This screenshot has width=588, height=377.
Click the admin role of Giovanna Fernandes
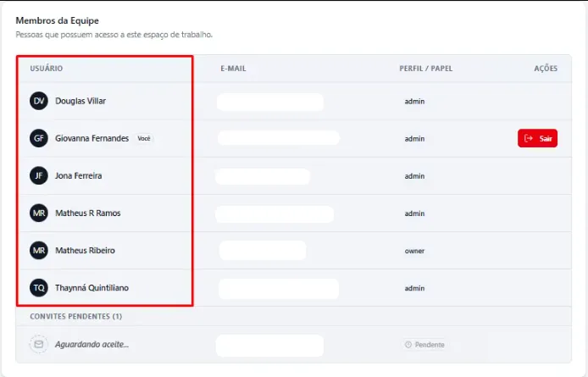(414, 139)
